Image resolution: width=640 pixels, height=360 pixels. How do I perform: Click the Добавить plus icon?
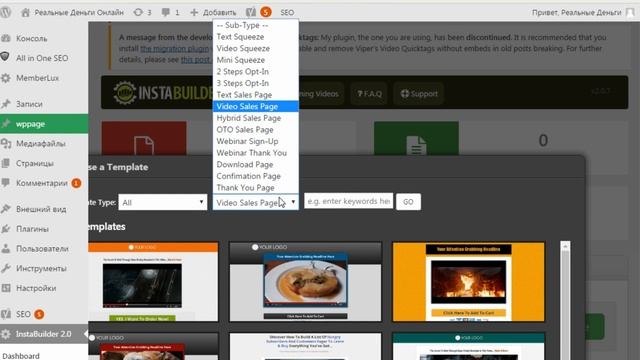click(194, 13)
